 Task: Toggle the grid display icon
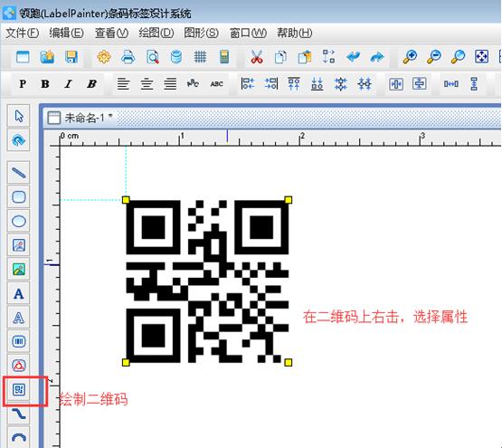pyautogui.click(x=200, y=57)
